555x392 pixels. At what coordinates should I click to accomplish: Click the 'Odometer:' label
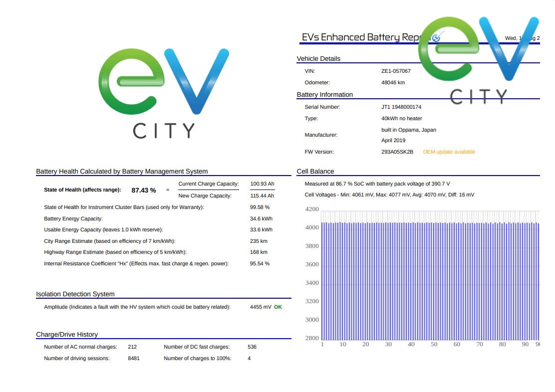click(317, 82)
